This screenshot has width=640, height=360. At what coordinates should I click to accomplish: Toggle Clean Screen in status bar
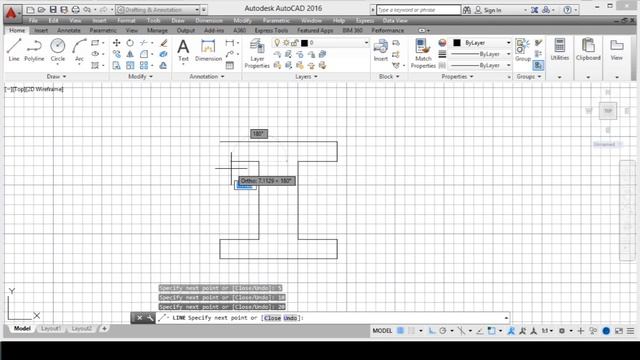(619, 331)
